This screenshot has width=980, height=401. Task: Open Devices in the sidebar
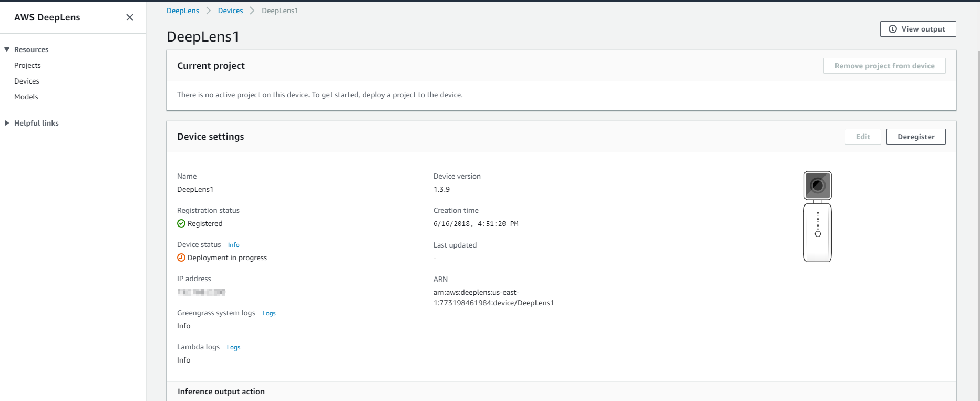pyautogui.click(x=27, y=81)
